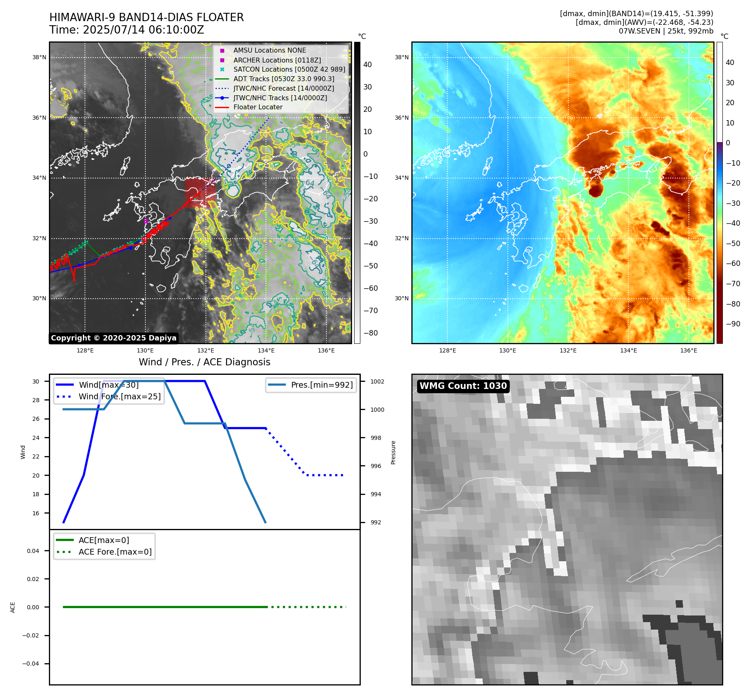Click the Pressure axis label
The height and width of the screenshot is (700, 751).
[394, 452]
